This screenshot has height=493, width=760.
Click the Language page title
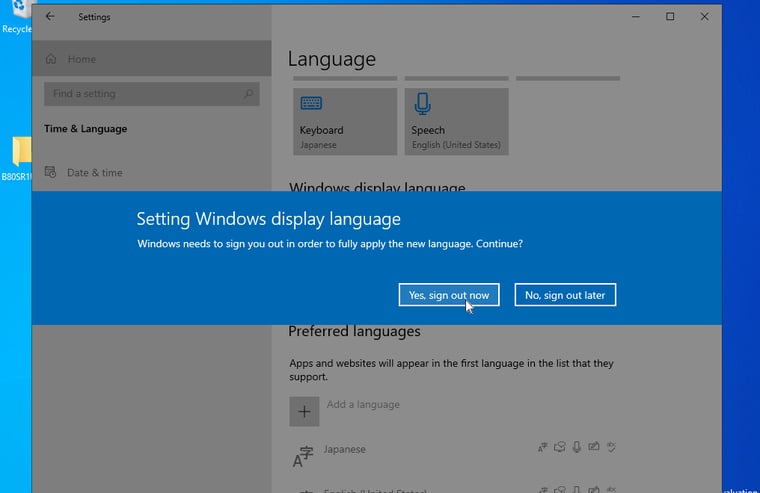332,59
